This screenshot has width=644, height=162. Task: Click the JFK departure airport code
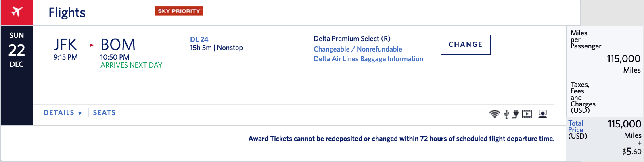point(65,45)
